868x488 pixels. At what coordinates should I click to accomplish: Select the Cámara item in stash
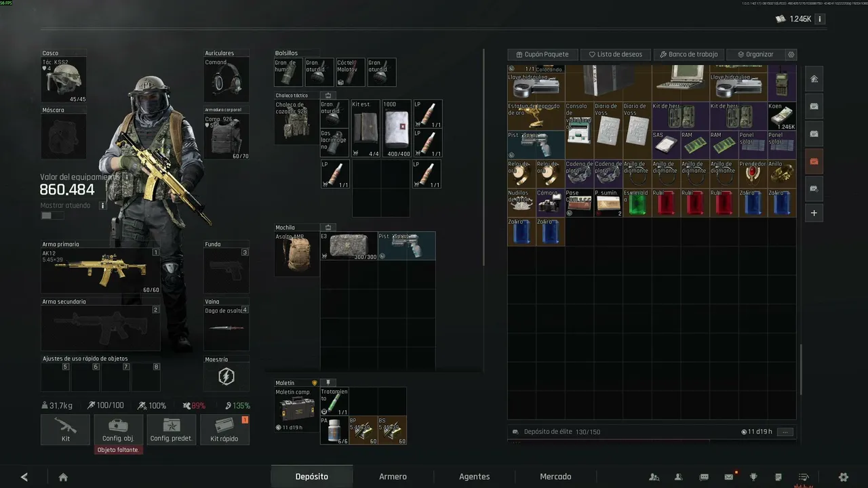[550, 203]
